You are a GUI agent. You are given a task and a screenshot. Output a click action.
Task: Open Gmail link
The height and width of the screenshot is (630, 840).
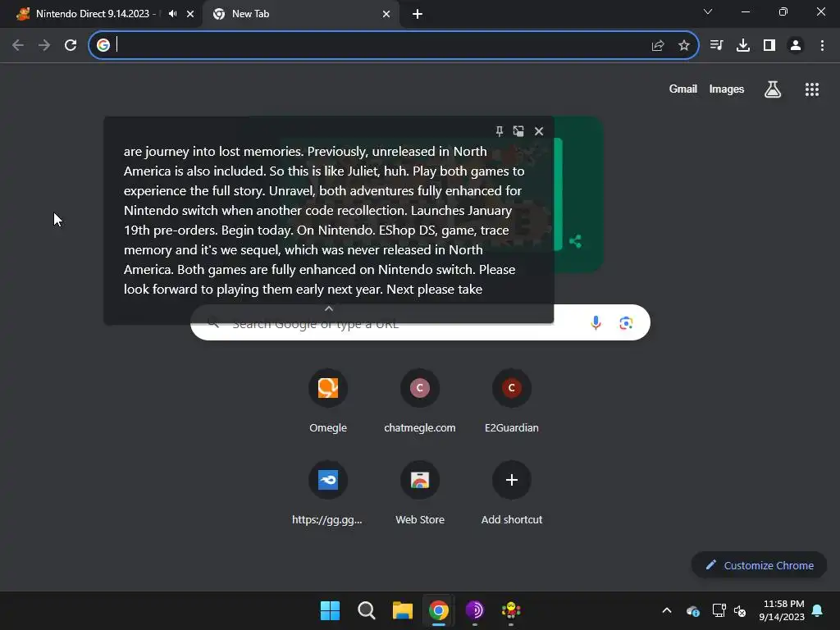pos(682,89)
